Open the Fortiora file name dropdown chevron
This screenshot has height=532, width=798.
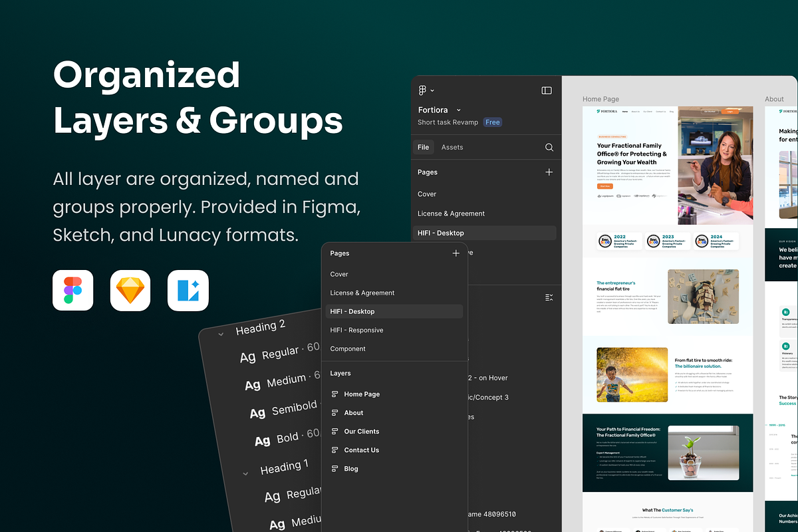tap(458, 110)
